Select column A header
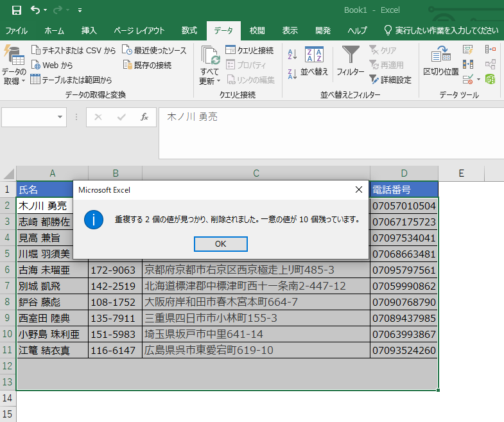504x422 pixels. click(x=53, y=173)
